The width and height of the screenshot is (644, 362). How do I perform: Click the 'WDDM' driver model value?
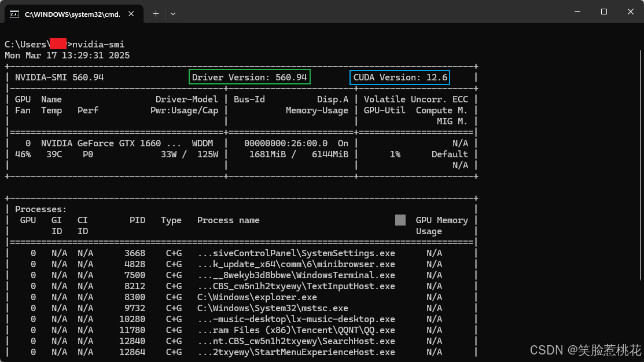[203, 143]
